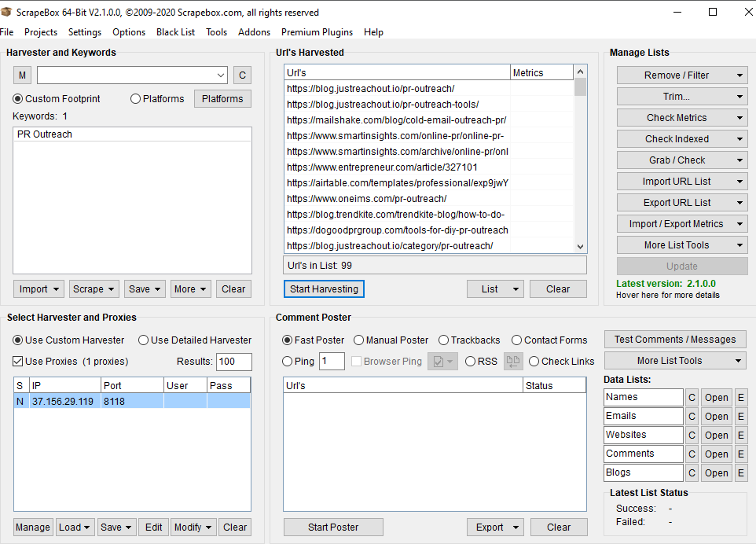Open the Import URL List dropdown
The image size is (756, 544).
tap(682, 182)
